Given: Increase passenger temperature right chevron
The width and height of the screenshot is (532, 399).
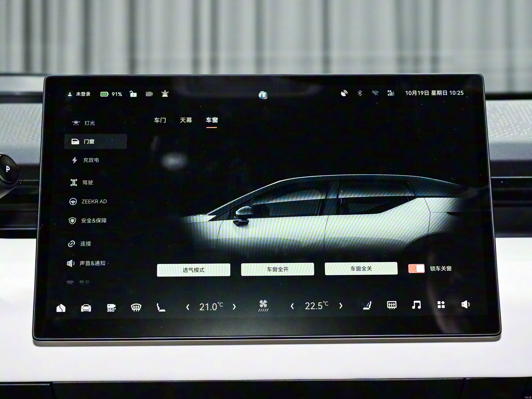Looking at the screenshot, I should coord(341,306).
